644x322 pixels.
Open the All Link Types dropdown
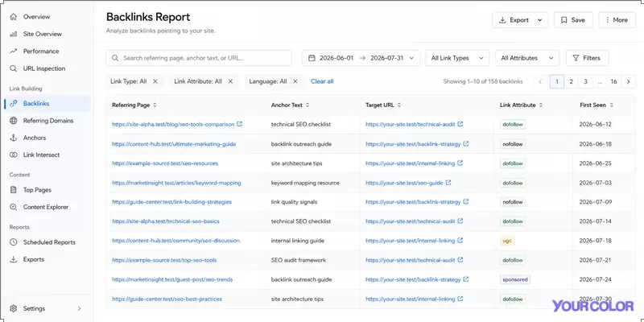point(457,58)
